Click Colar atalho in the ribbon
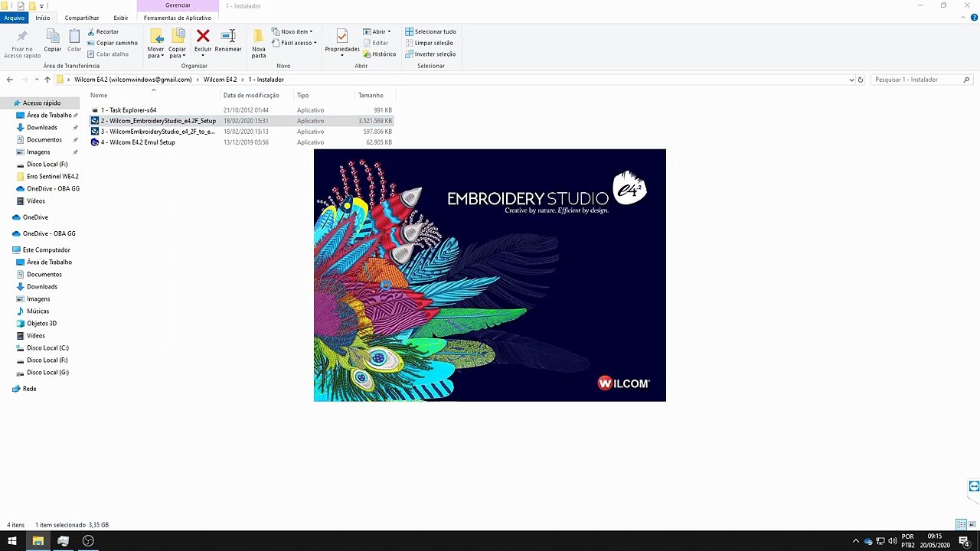The width and height of the screenshot is (980, 551). tap(107, 54)
